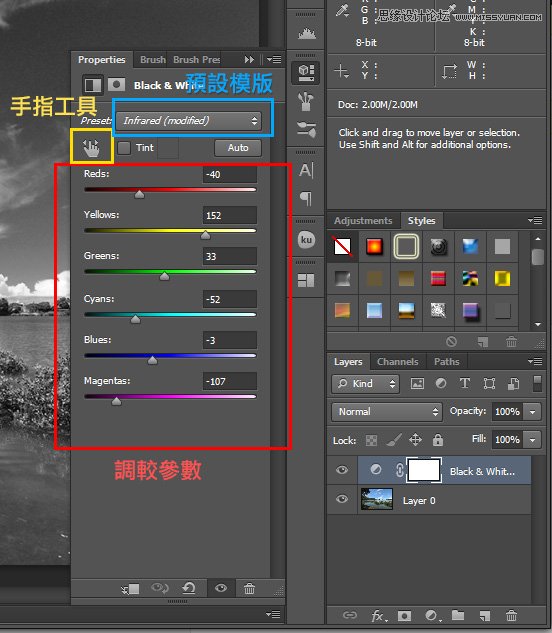
Task: Lock all layer attributes
Action: pyautogui.click(x=438, y=440)
